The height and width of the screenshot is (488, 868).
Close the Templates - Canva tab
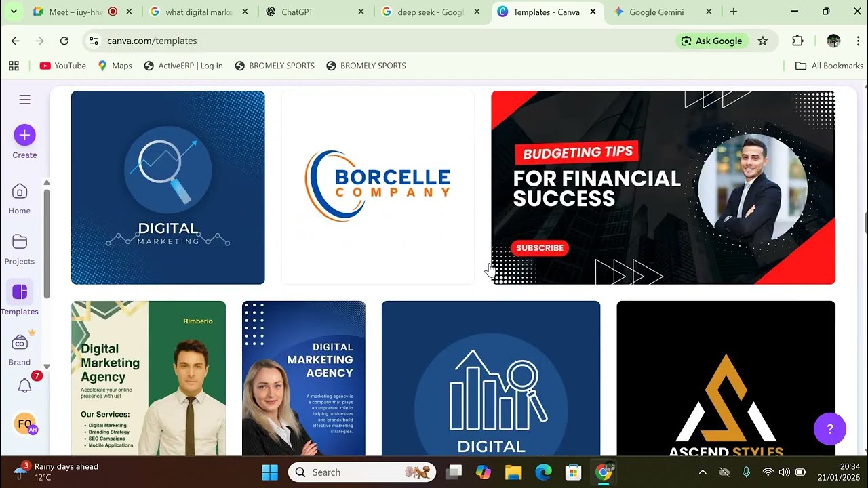point(593,12)
